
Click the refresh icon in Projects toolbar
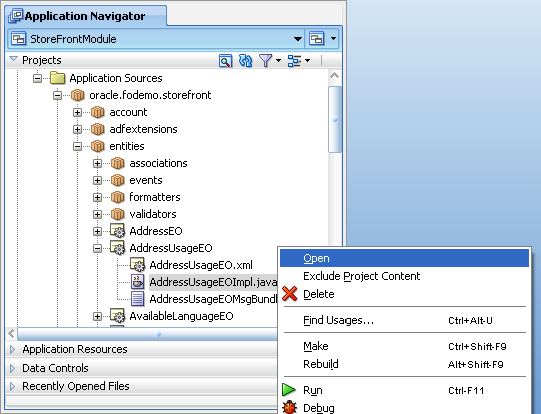coord(245,60)
